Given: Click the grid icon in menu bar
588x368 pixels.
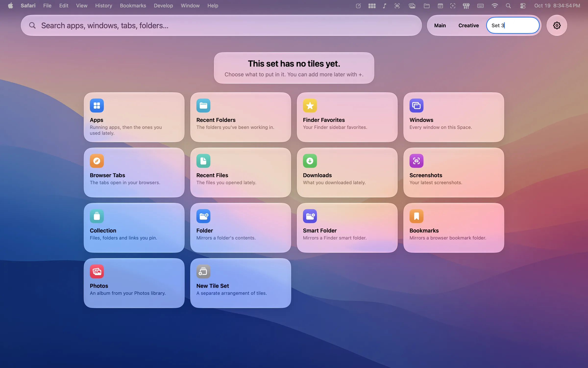Looking at the screenshot, I should pyautogui.click(x=372, y=6).
